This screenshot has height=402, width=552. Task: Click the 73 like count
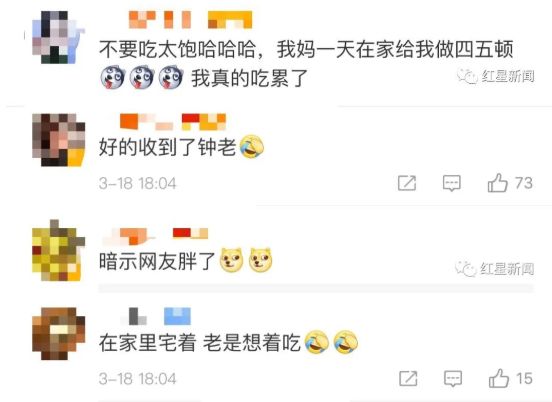click(x=524, y=183)
